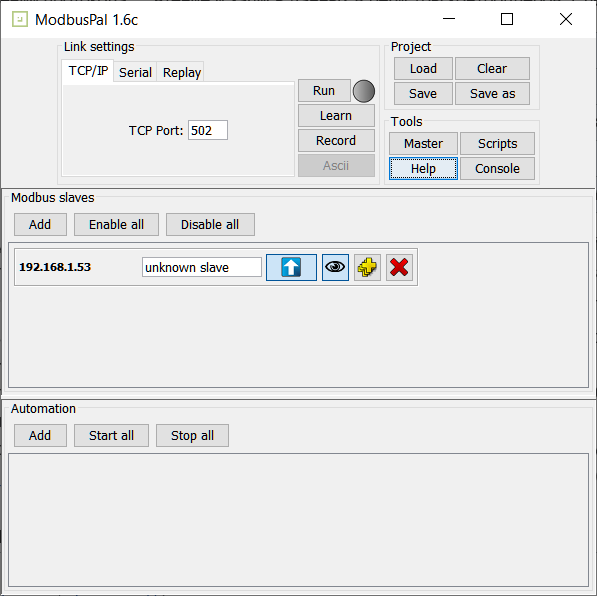597x596 pixels.
Task: Select the 192.168.1.53 slave address text
Action: [x=55, y=267]
